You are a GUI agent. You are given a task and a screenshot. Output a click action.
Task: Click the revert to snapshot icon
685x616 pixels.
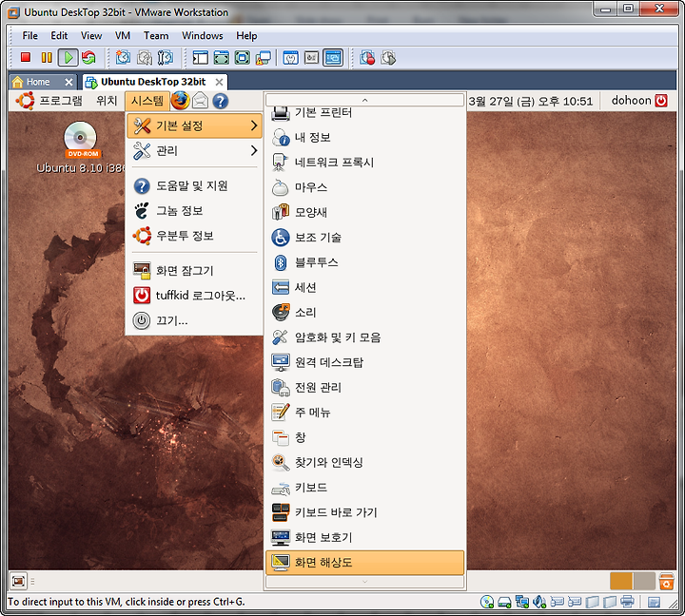pyautogui.click(x=145, y=58)
